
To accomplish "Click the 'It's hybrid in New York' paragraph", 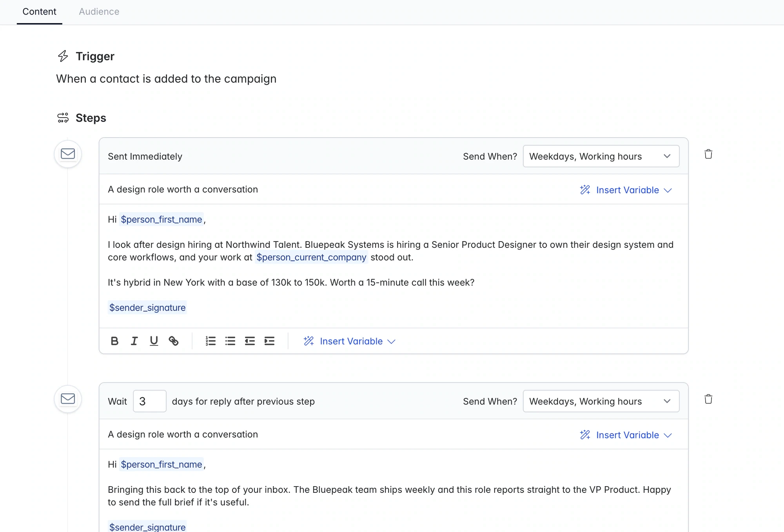I will 291,283.
